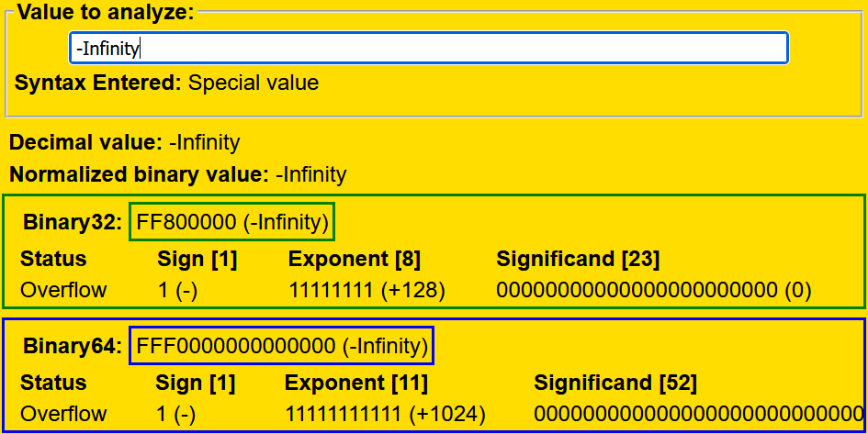Click the Binary64 Overflow status

[x=63, y=414]
